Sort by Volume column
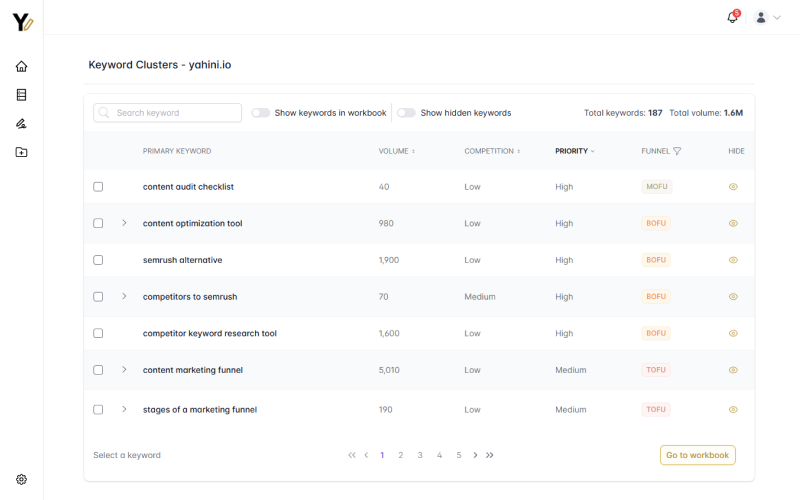800x500 pixels. click(x=396, y=151)
